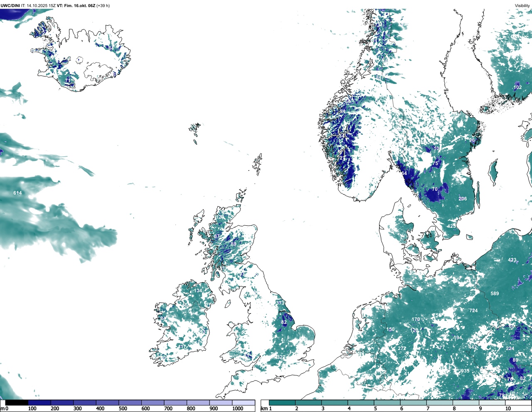Click the '134' value over Northern Ireland
Screen dimensions: 532x412
pyautogui.click(x=198, y=291)
